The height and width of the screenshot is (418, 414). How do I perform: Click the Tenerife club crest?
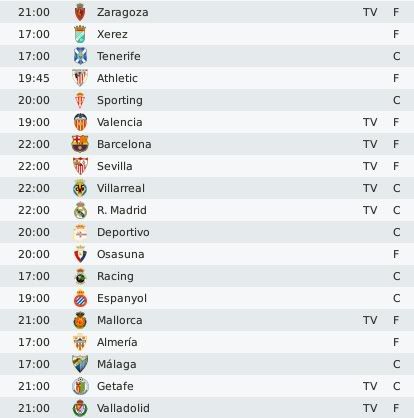(80, 56)
